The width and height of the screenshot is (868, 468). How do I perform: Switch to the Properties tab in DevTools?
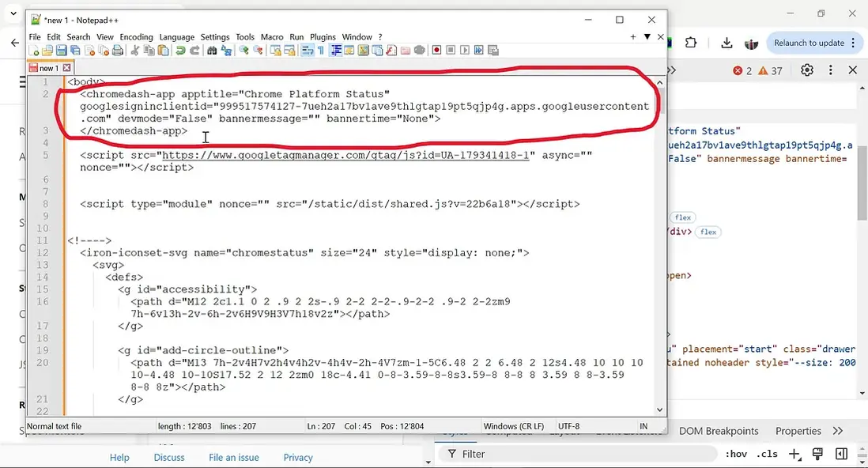point(798,431)
